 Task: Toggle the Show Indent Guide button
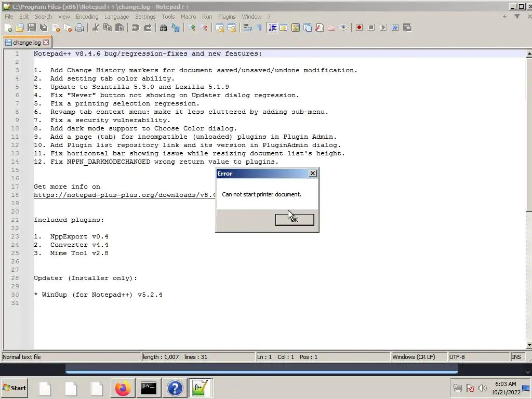272,28
